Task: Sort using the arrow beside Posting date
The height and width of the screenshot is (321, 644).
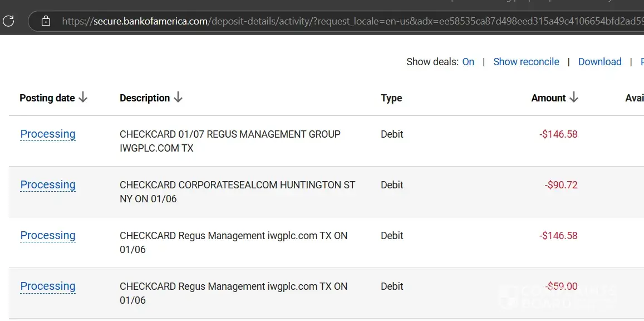Action: click(x=83, y=98)
